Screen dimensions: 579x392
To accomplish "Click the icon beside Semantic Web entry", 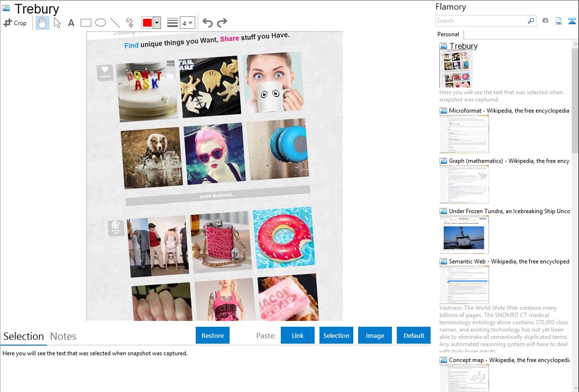I will tap(443, 261).
